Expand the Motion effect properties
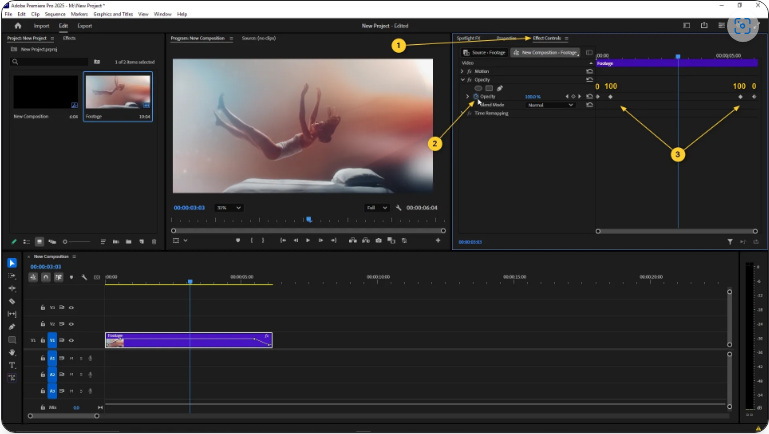769x434 pixels. 462,71
